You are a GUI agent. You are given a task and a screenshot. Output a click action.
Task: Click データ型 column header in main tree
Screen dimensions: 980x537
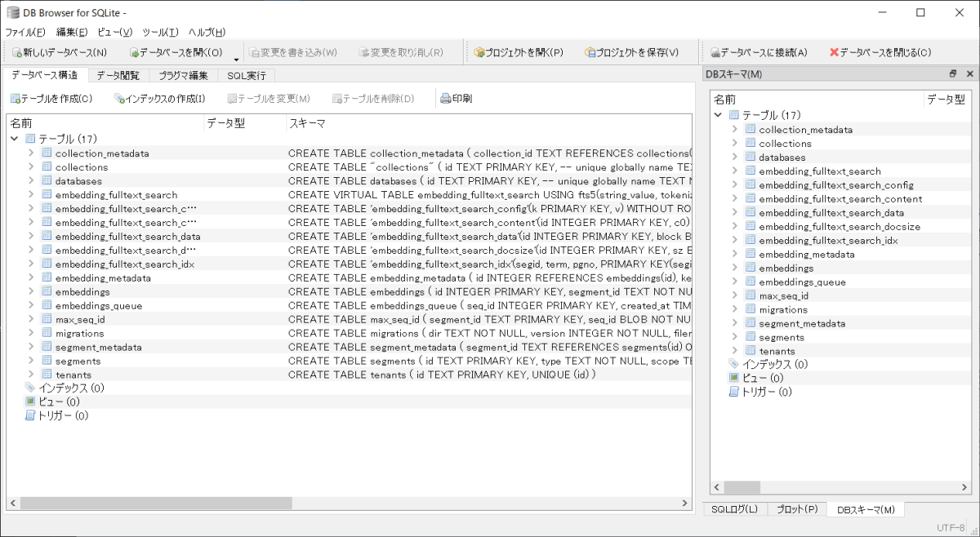click(245, 123)
